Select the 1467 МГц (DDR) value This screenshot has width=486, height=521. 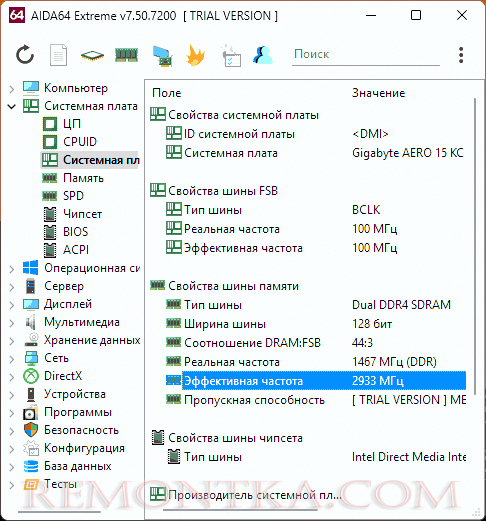[394, 362]
